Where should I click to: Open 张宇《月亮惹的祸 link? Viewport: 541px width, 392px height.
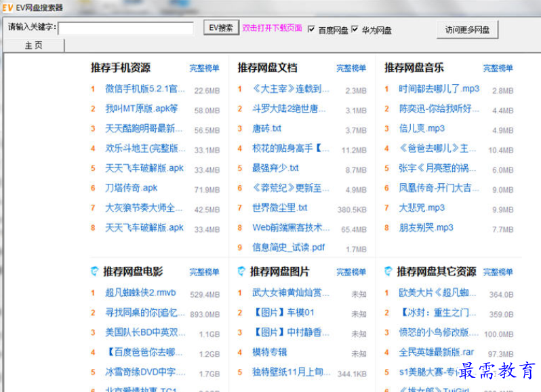click(437, 168)
